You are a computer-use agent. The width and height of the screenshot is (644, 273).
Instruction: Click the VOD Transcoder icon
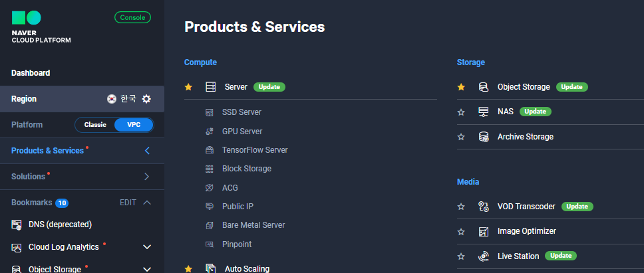pyautogui.click(x=484, y=207)
